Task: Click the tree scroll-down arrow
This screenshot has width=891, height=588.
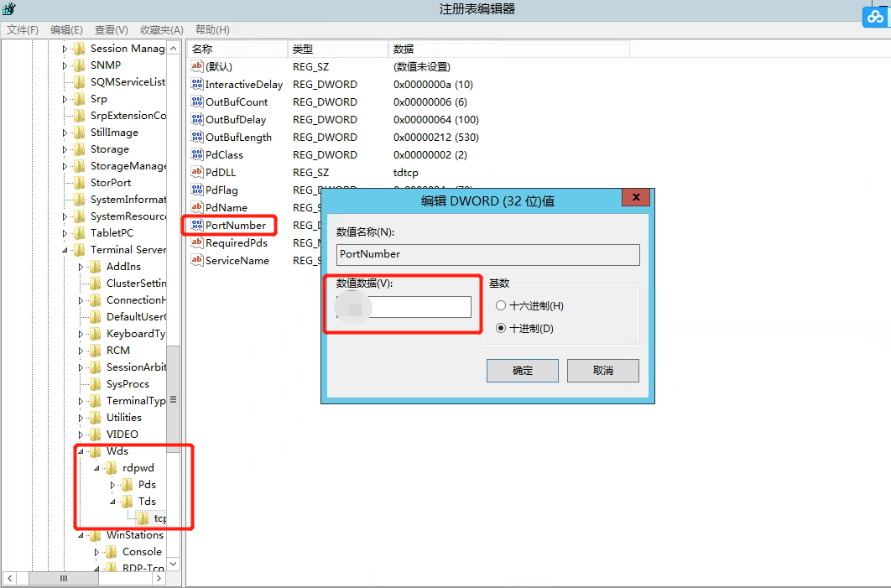Action: [174, 564]
